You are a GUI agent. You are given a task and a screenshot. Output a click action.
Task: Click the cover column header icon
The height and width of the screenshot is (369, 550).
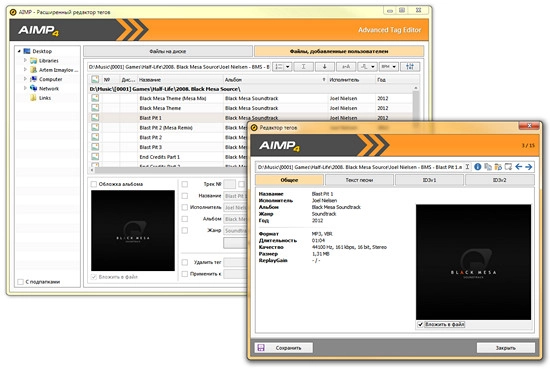pyautogui.click(x=95, y=79)
